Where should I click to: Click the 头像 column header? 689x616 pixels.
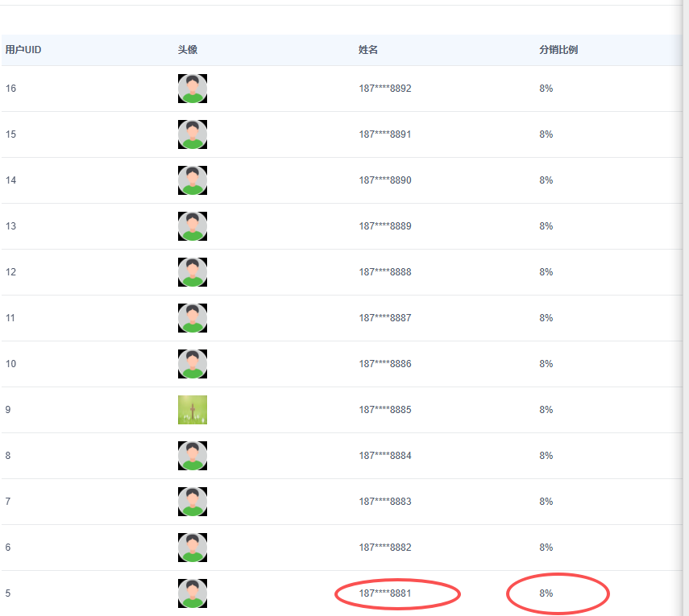(188, 50)
